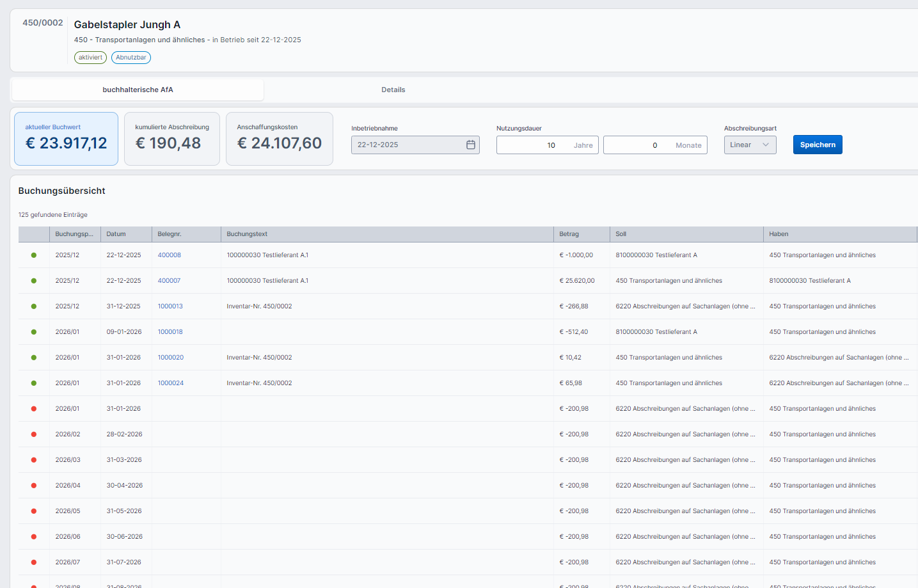Select the kumulierte Abschreibung card
Screen dimensions: 918x588
coord(171,139)
